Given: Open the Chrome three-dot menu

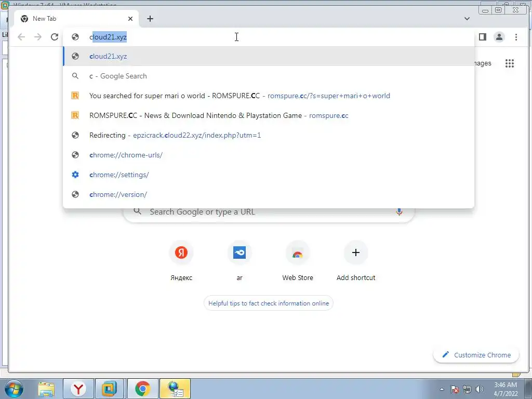Looking at the screenshot, I should [516, 37].
